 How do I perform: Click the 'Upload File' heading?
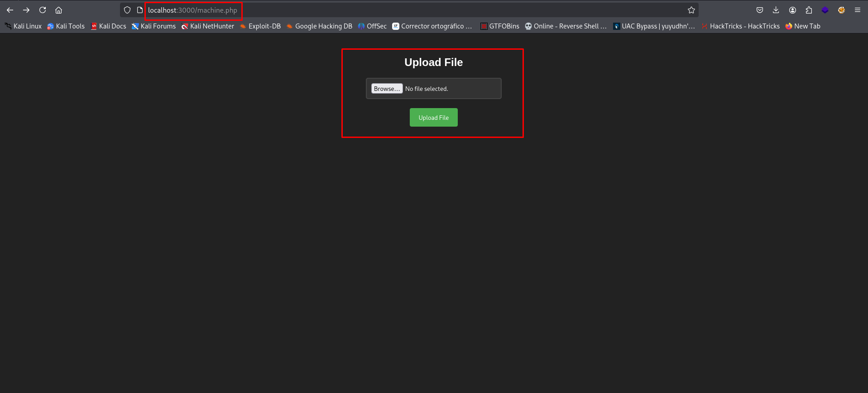point(434,62)
